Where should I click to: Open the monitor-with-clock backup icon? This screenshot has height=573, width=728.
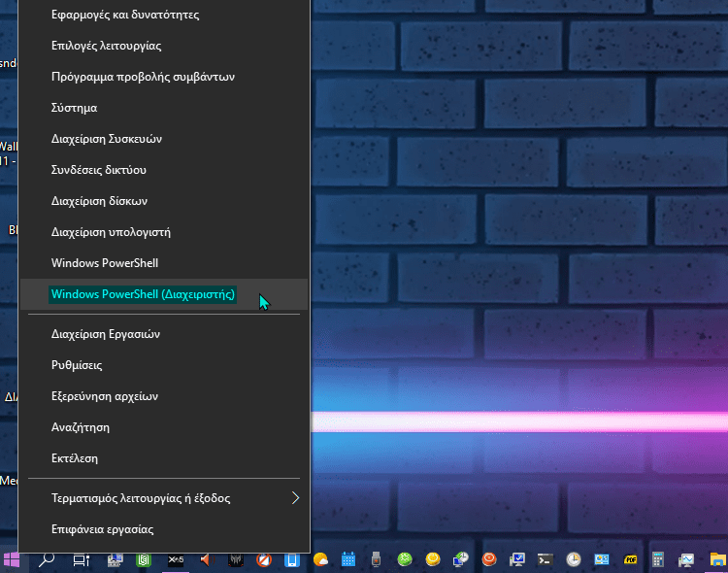(x=461, y=559)
